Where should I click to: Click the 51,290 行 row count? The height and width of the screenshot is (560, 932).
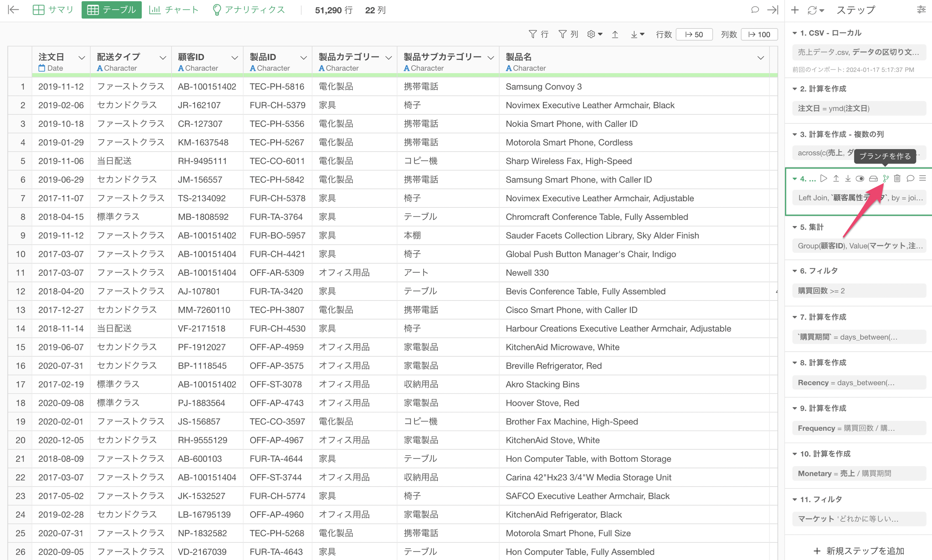click(334, 10)
